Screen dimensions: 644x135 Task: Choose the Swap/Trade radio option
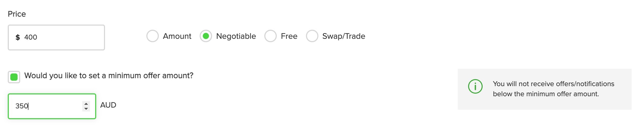[312, 36]
